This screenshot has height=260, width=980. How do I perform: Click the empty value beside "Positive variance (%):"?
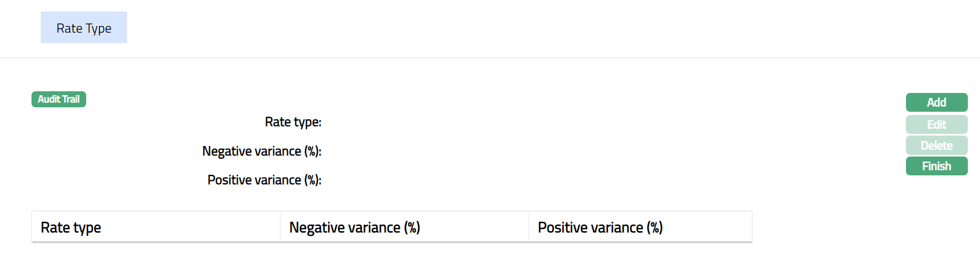click(x=387, y=180)
